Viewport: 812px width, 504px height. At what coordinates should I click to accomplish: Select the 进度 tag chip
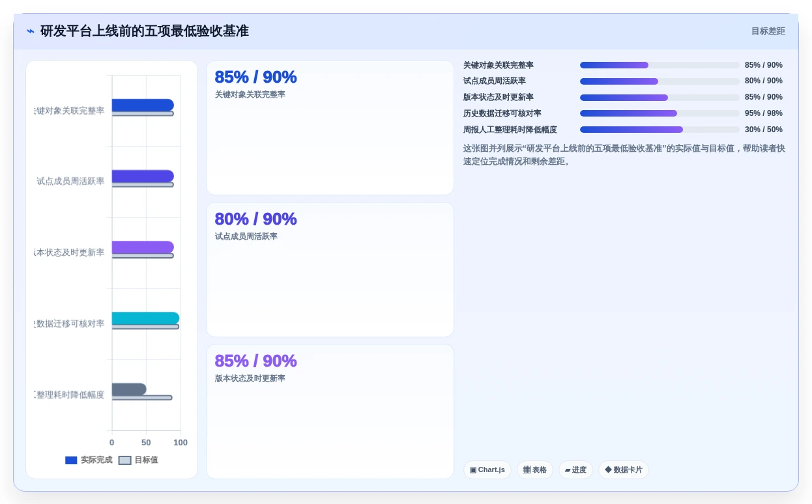pos(575,469)
